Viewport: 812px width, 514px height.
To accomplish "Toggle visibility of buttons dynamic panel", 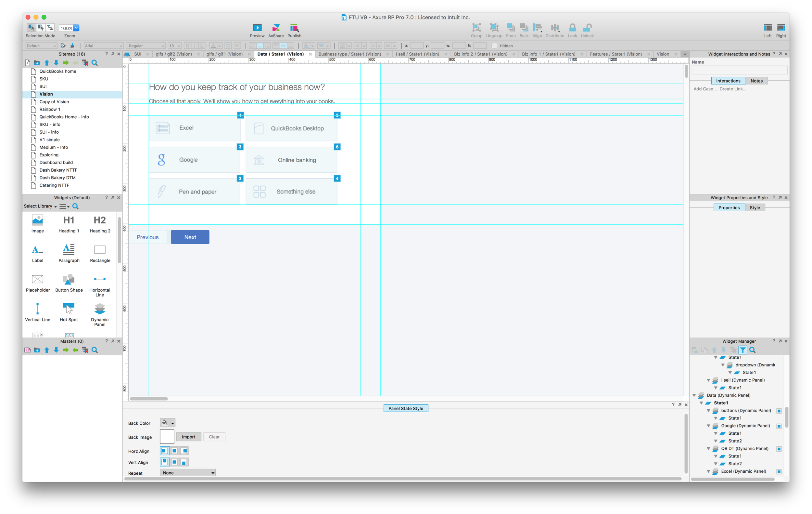I will pyautogui.click(x=779, y=411).
